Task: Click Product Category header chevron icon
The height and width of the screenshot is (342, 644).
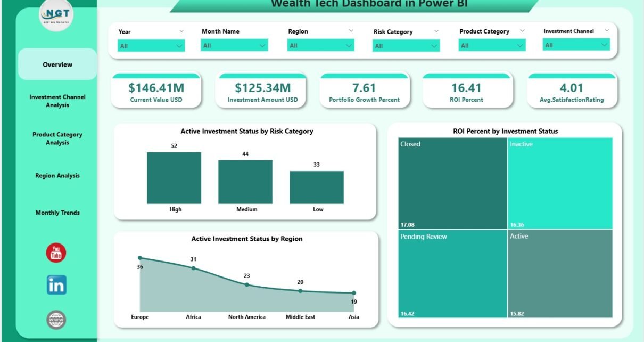Action: tap(522, 31)
